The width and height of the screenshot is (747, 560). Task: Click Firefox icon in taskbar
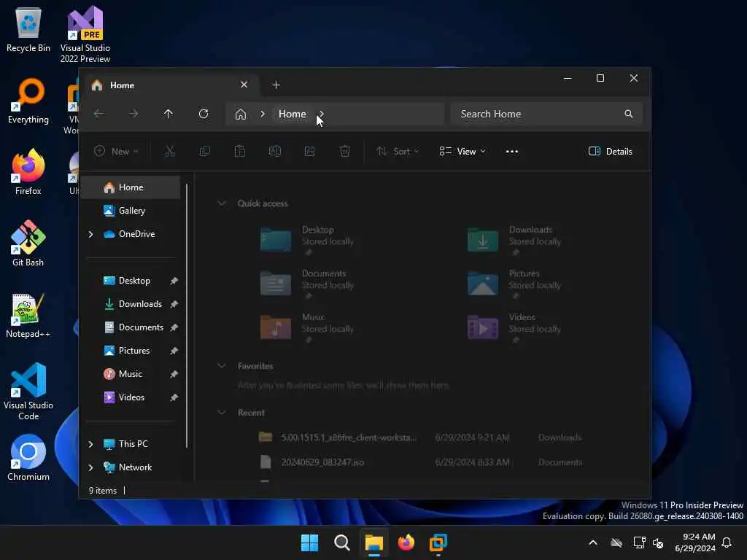tap(406, 542)
